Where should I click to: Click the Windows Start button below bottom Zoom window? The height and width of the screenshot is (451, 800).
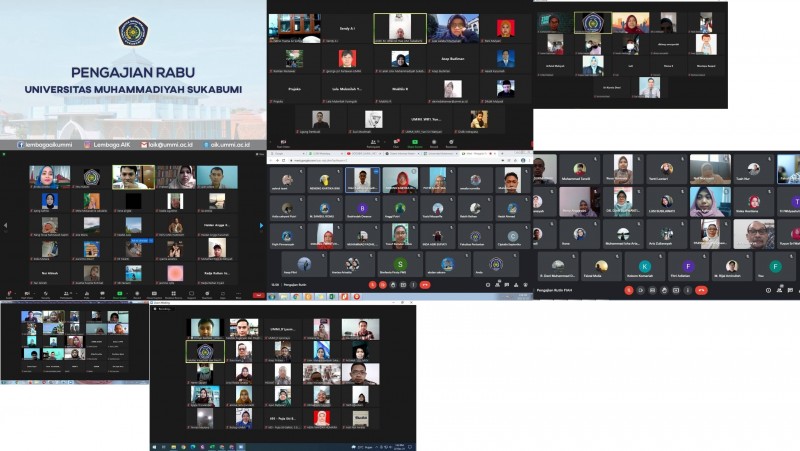point(155,445)
